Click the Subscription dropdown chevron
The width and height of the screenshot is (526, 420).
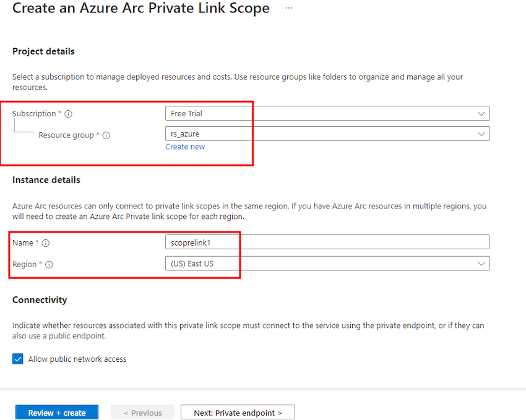[482, 113]
